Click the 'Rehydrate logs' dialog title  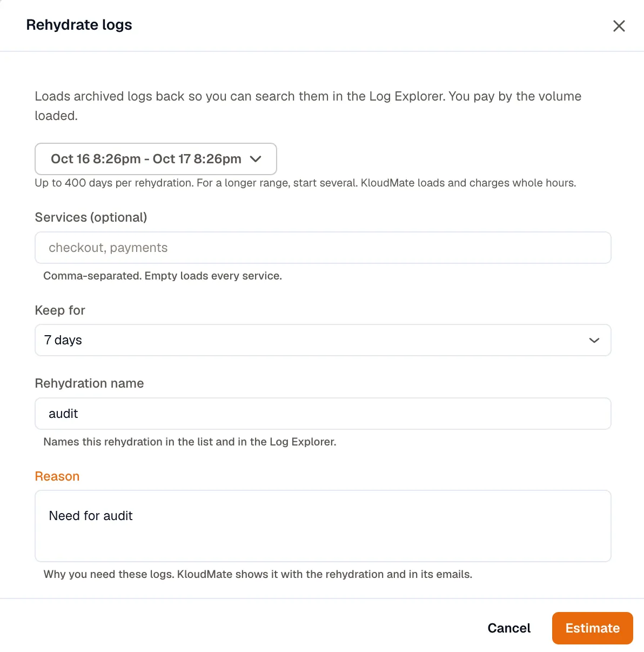(79, 25)
